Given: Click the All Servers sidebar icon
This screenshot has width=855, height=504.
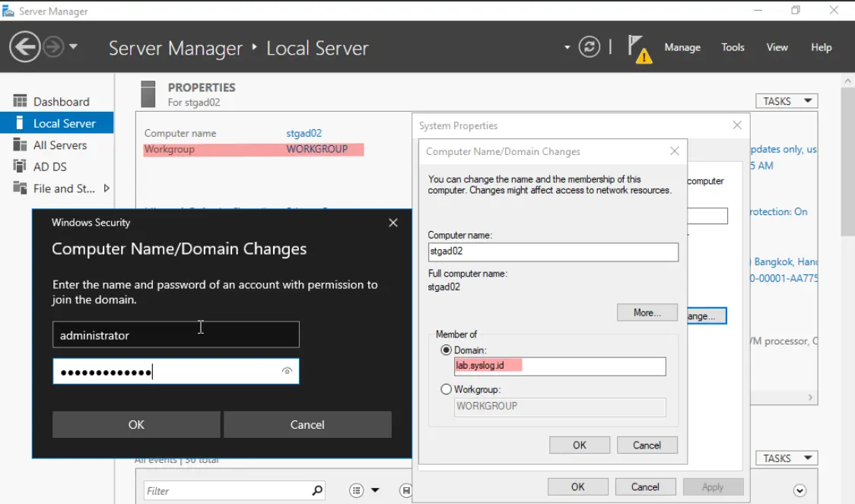Looking at the screenshot, I should coord(20,144).
